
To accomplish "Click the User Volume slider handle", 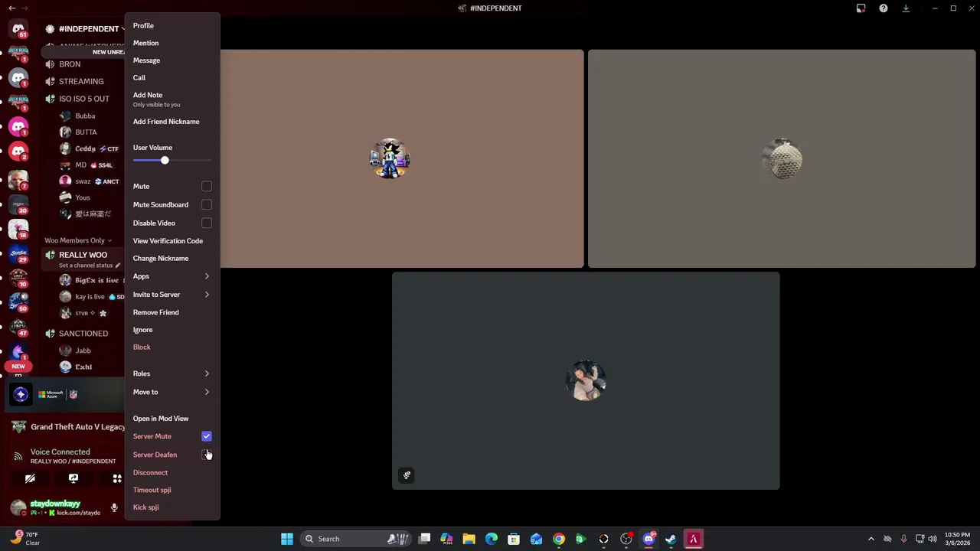I will (x=165, y=161).
